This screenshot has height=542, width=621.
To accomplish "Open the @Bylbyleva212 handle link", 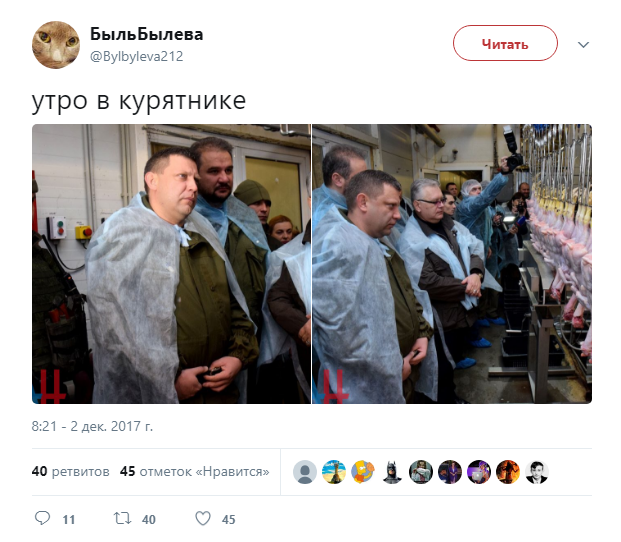I will tap(137, 57).
